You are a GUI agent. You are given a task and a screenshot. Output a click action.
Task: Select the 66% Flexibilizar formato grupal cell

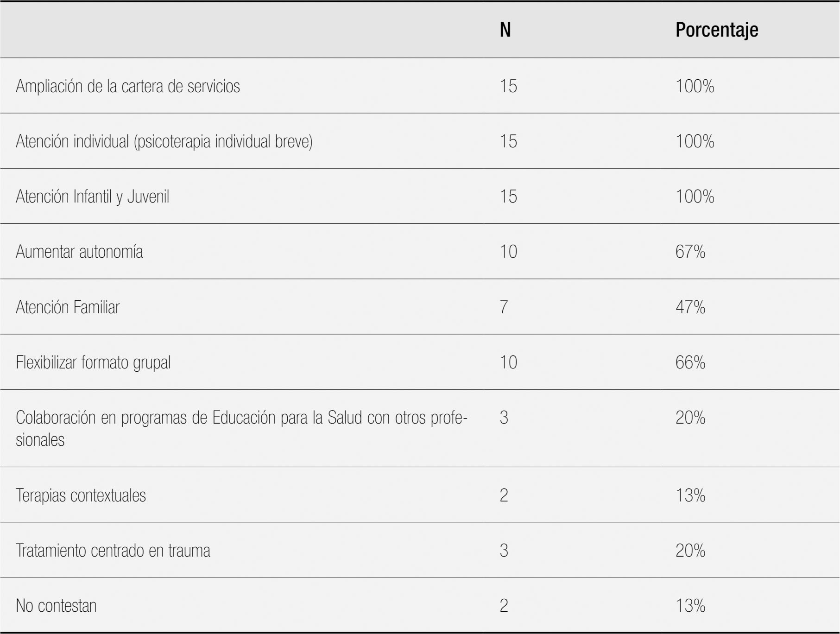point(690,362)
